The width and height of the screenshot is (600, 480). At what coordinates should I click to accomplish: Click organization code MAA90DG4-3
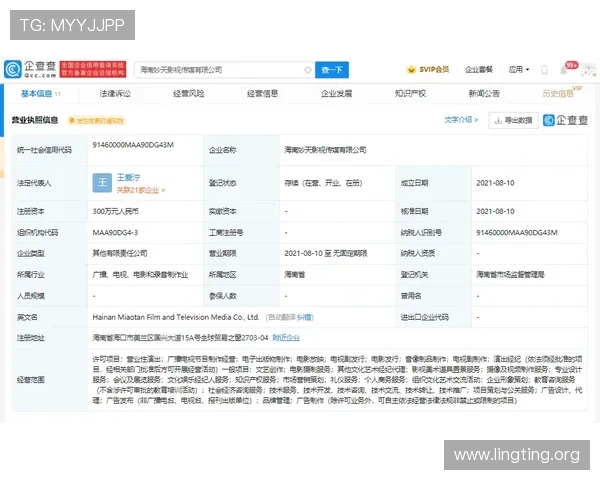tap(115, 232)
